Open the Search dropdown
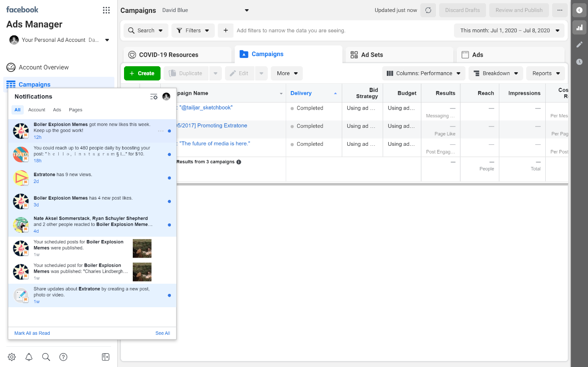 click(x=146, y=31)
